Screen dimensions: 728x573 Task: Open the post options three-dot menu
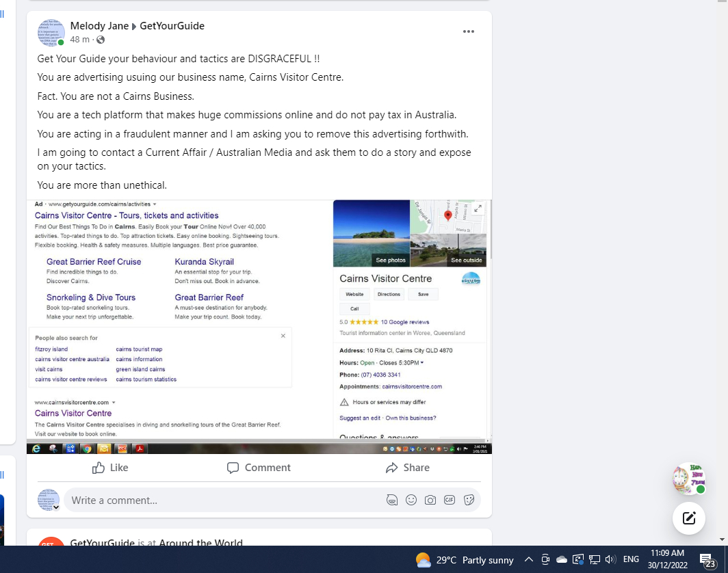point(469,31)
